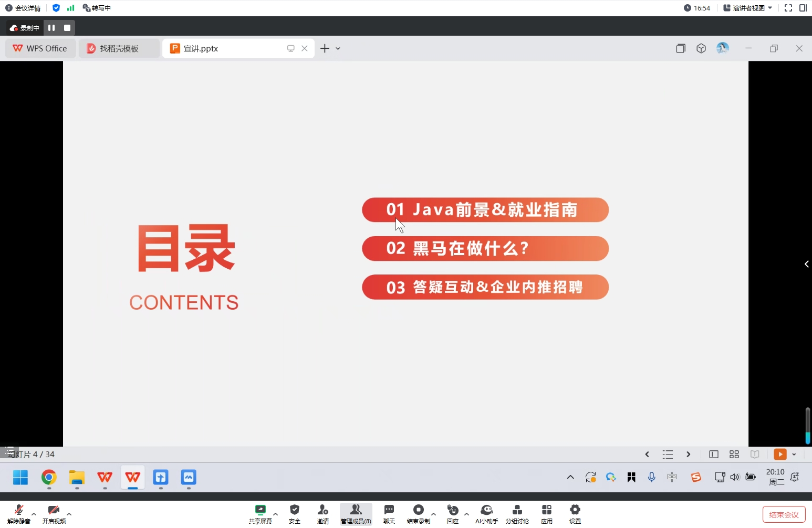Pause the meeting recording
This screenshot has width=812, height=528.
point(51,28)
